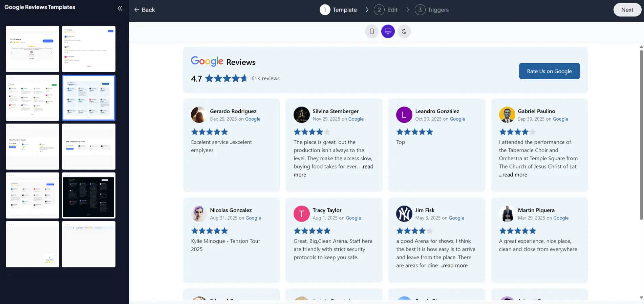The height and width of the screenshot is (304, 644).
Task: Click the star rating on Leandro González's review
Action: (x=415, y=132)
